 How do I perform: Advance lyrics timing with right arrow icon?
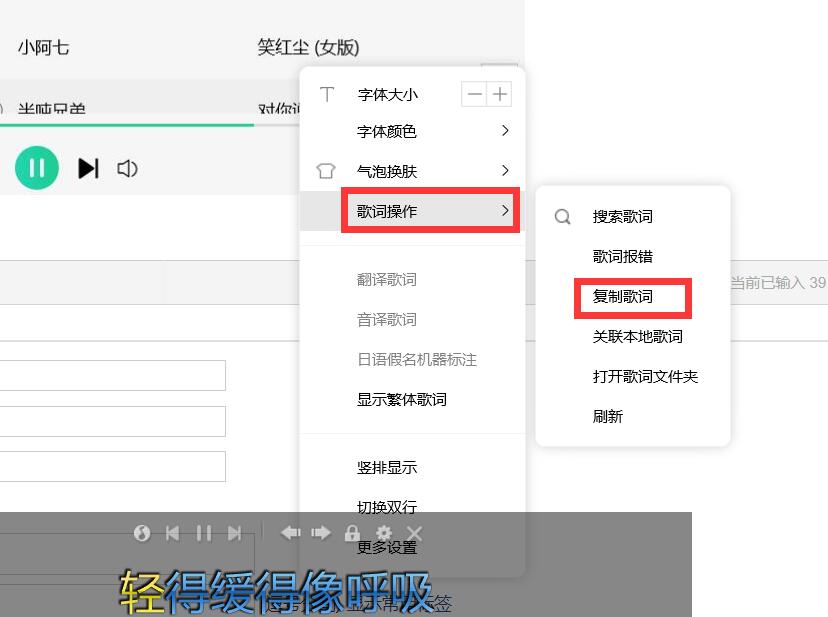(x=320, y=533)
